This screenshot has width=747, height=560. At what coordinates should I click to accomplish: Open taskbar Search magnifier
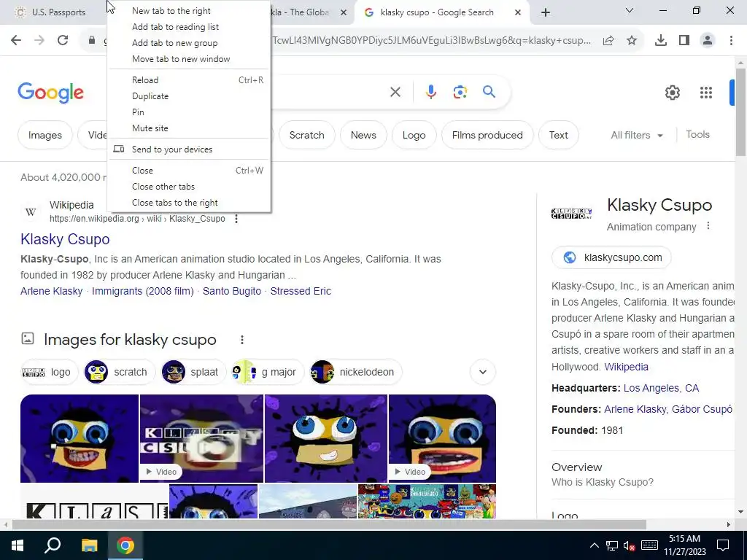pyautogui.click(x=53, y=545)
